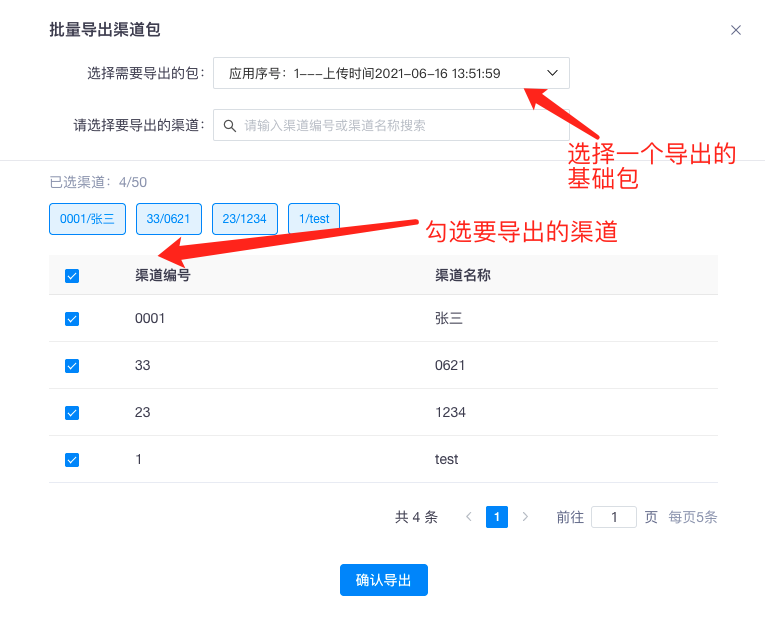Click the 23/1234 selected tag
The width and height of the screenshot is (765, 634).
point(245,219)
